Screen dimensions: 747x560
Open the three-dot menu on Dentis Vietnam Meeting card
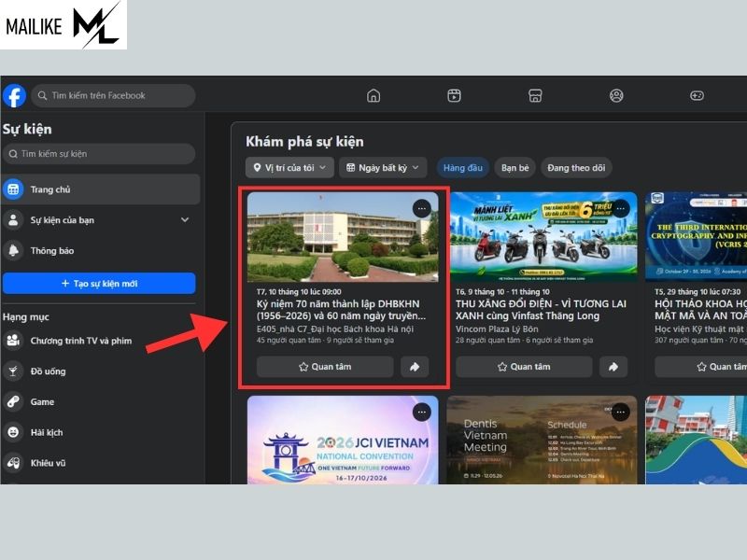pos(620,413)
